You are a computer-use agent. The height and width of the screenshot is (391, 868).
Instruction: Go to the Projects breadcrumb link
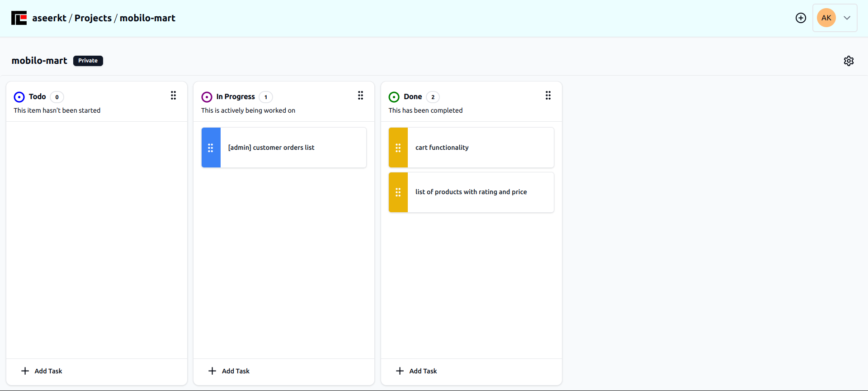point(93,18)
